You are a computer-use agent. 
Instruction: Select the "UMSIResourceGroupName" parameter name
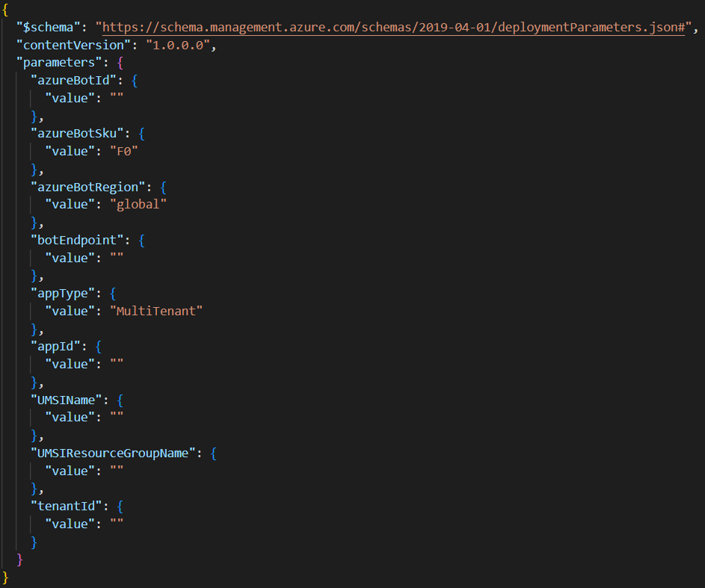click(113, 453)
